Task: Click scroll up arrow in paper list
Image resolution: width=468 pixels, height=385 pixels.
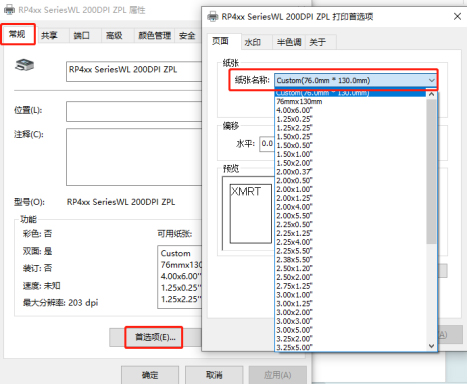Action: point(431,94)
